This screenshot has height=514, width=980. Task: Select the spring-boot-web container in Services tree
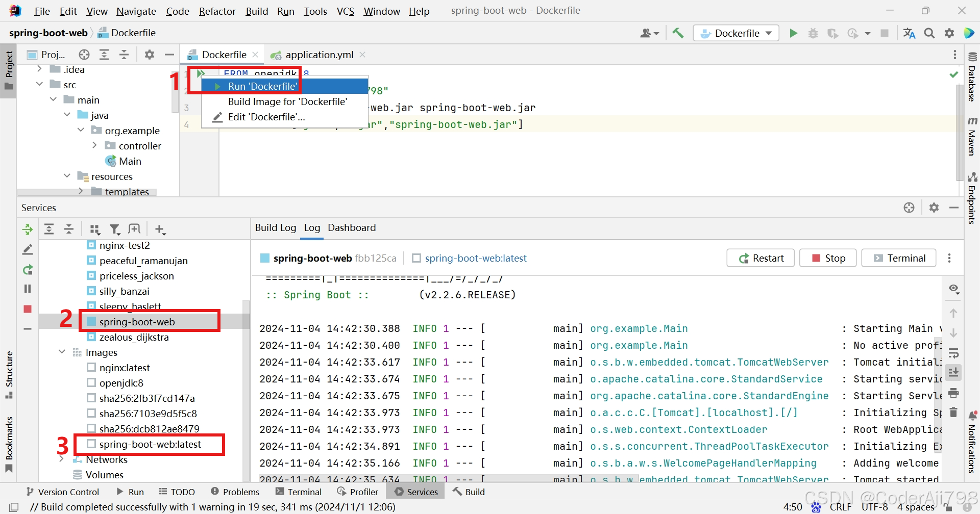(137, 321)
